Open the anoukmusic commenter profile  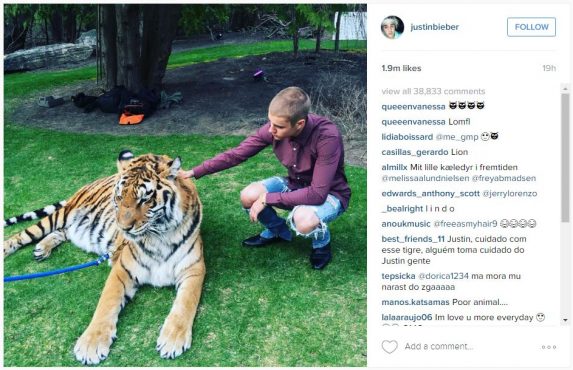pos(406,224)
